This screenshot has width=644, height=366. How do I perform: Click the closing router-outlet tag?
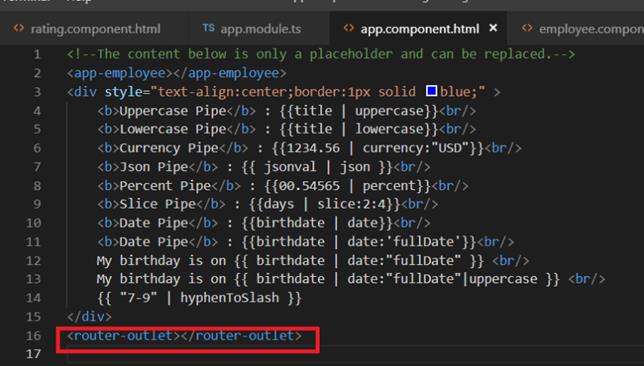point(241,336)
